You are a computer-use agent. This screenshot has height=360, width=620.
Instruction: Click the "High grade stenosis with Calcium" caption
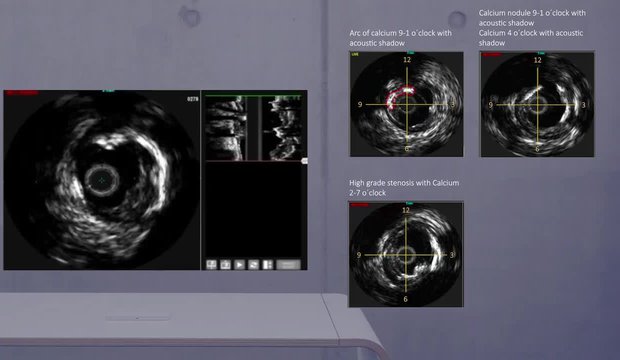(404, 183)
